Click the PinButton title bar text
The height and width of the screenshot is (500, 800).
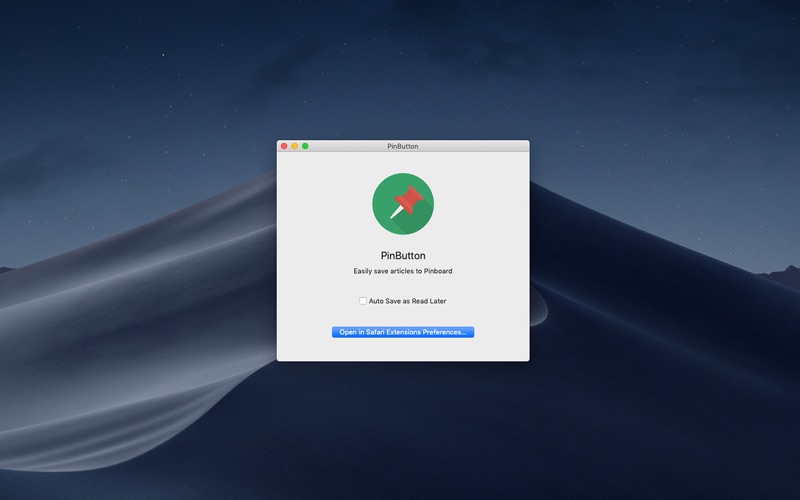[x=403, y=146]
